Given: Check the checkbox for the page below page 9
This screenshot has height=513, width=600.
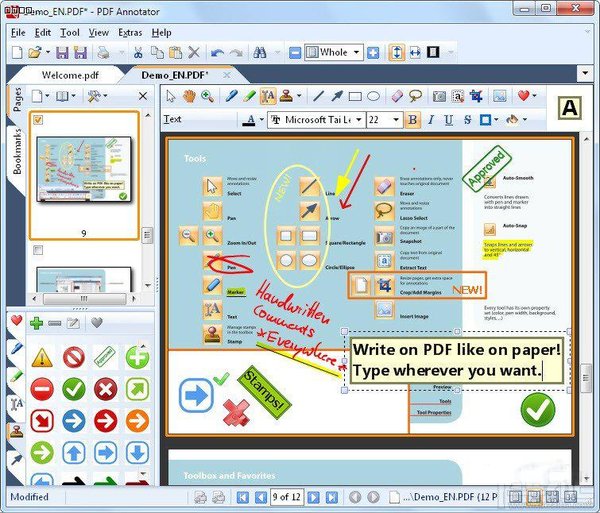Looking at the screenshot, I should (38, 250).
